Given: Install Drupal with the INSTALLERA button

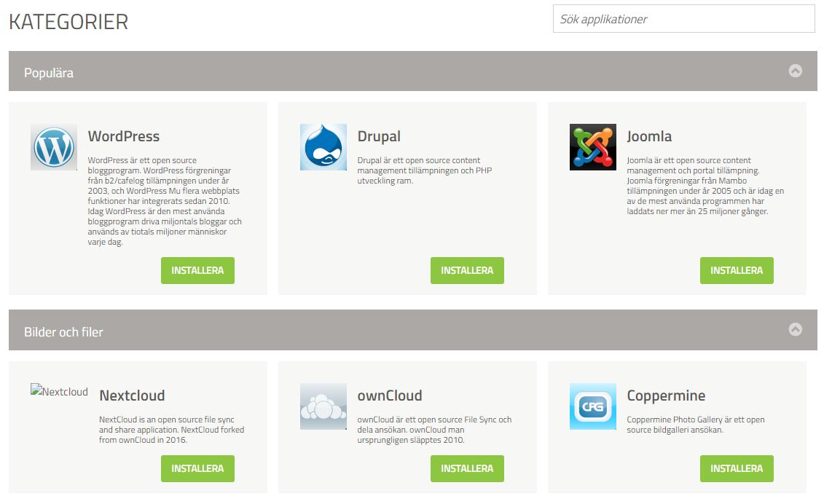Looking at the screenshot, I should (467, 271).
